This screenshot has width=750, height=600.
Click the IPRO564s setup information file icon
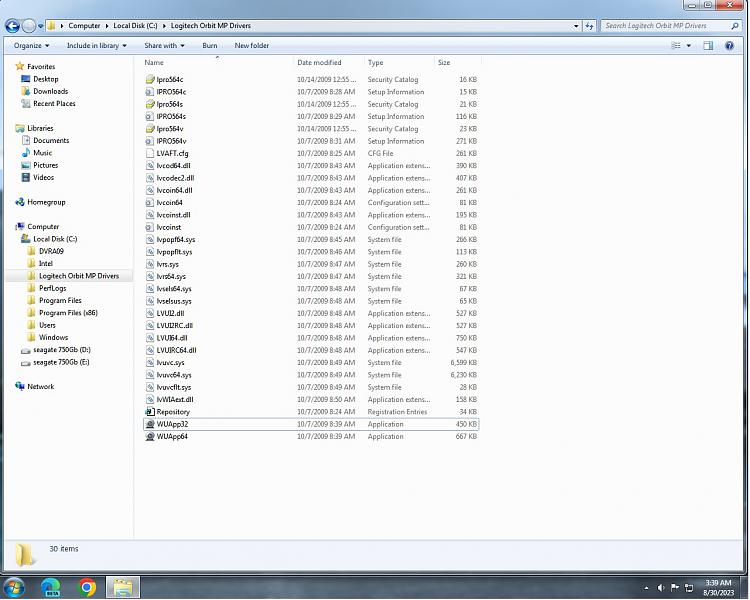150,116
